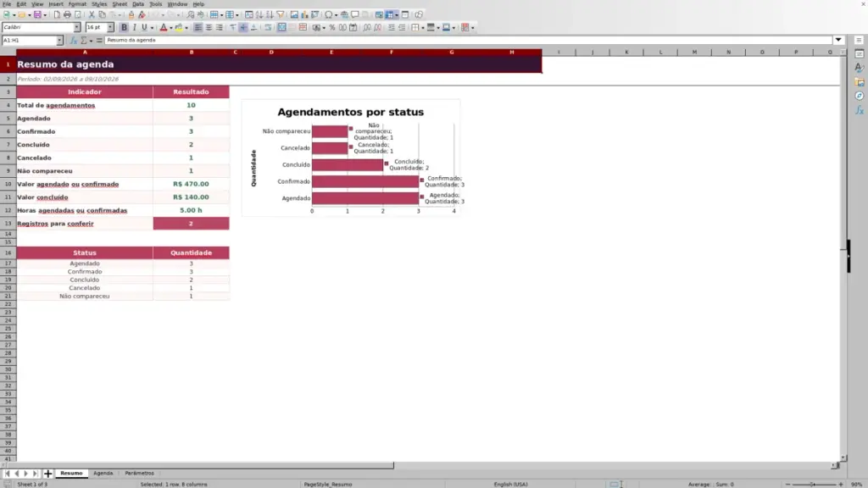Open the AutoFilter funnel tool

[x=280, y=15]
